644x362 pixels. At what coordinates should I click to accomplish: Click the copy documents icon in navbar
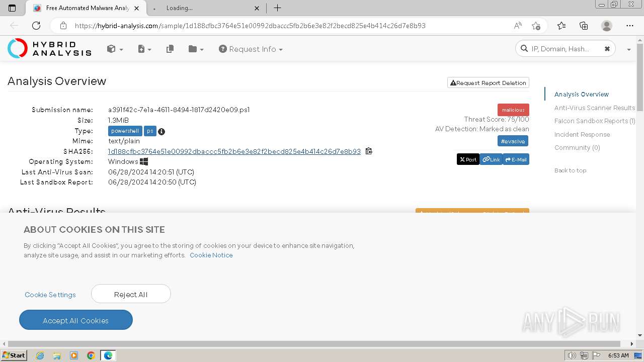(x=170, y=49)
